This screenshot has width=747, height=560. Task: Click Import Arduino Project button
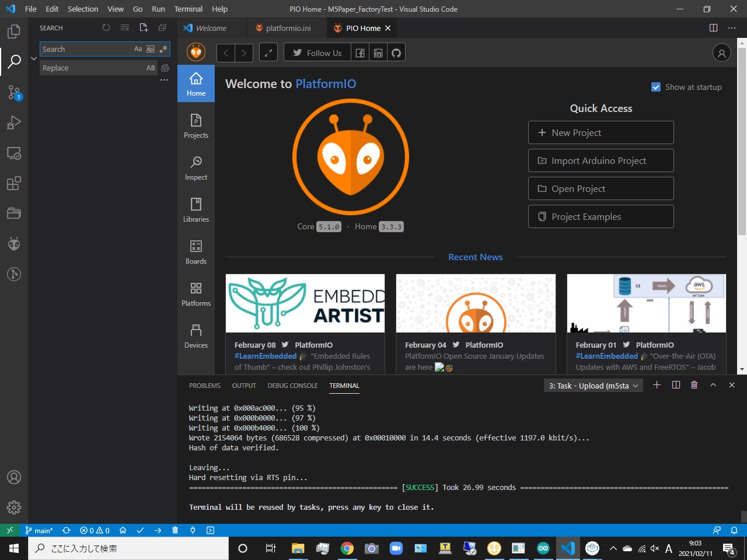pyautogui.click(x=601, y=160)
